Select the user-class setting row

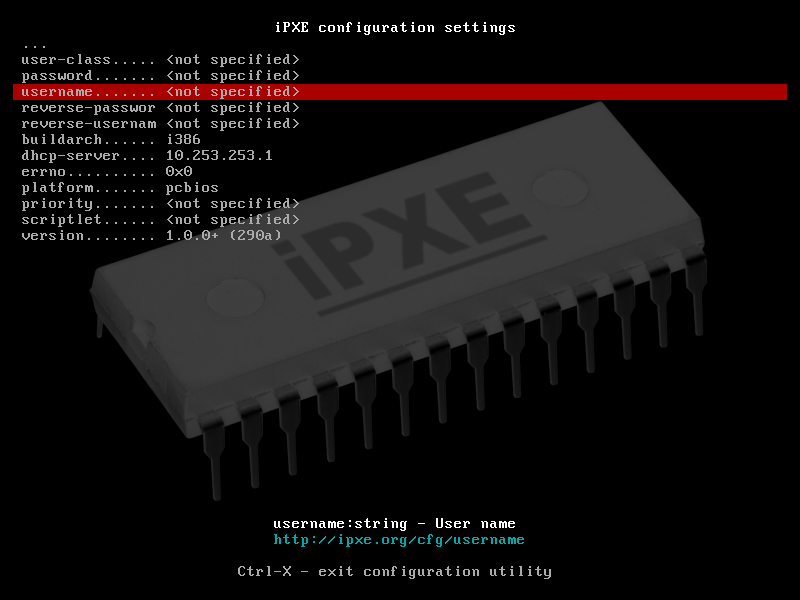[160, 60]
